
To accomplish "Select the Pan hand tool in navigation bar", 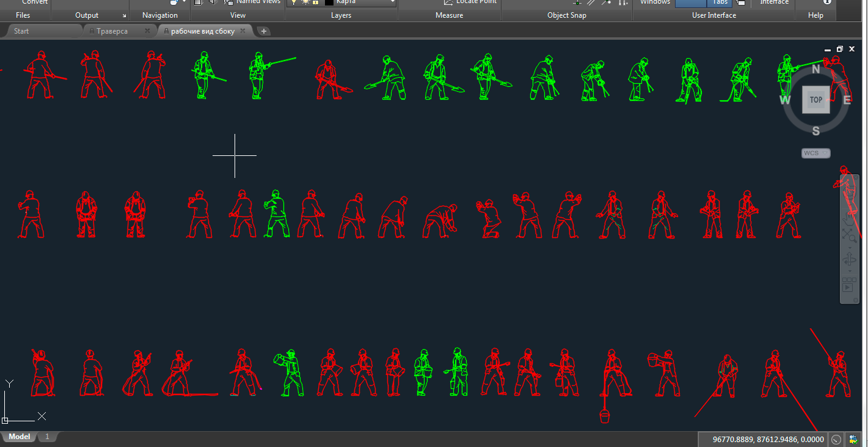I will click(849, 218).
